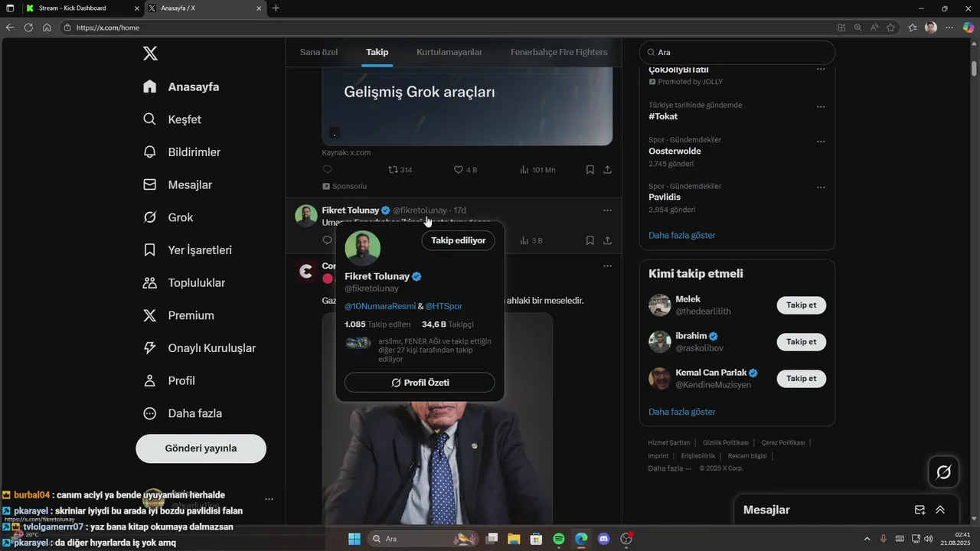This screenshot has height=551, width=980.
Task: Add page to browser favorites star
Action: 891,27
